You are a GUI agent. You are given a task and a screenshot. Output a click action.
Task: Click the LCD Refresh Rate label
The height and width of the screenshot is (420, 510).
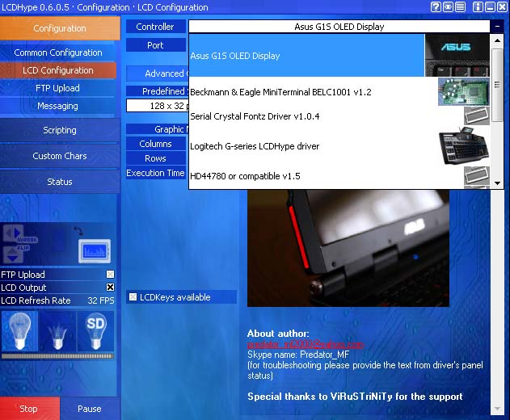[36, 300]
